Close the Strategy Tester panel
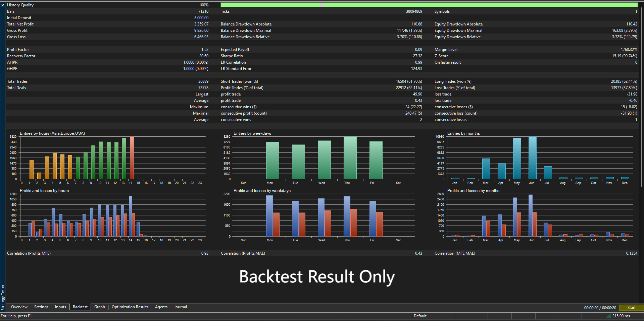The width and height of the screenshot is (644, 321). tap(3, 5)
